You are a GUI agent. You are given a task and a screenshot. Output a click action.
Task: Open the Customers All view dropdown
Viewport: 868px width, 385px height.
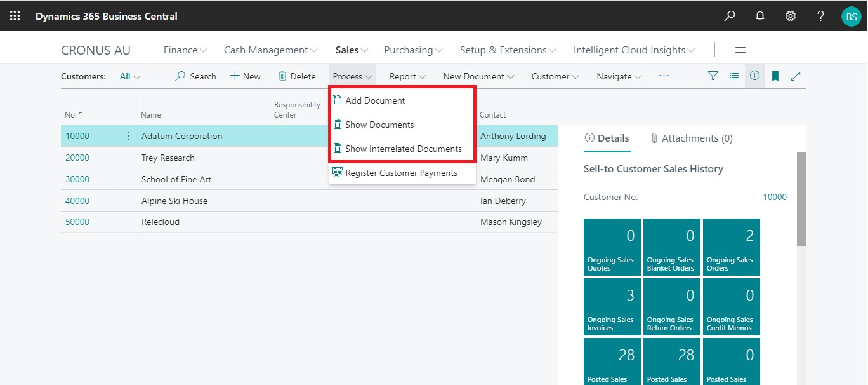130,76
